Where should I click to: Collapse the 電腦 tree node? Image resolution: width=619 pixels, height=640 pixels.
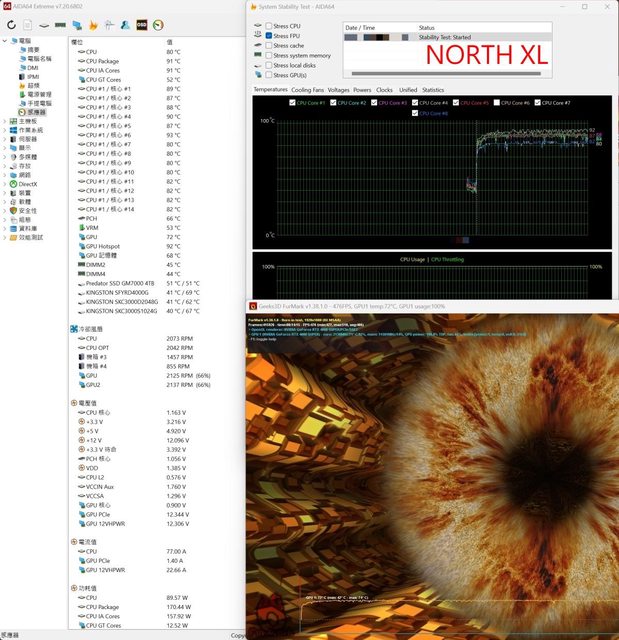pyautogui.click(x=4, y=41)
